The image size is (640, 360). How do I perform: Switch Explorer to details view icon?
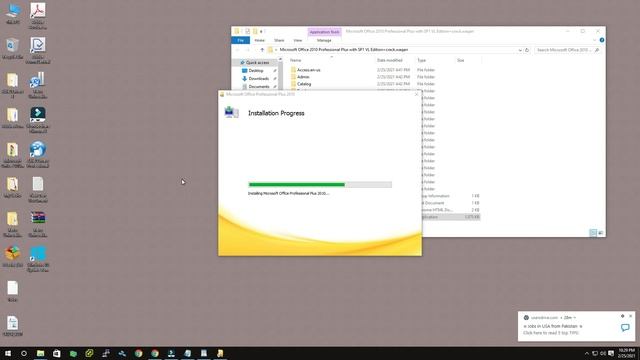click(x=593, y=233)
